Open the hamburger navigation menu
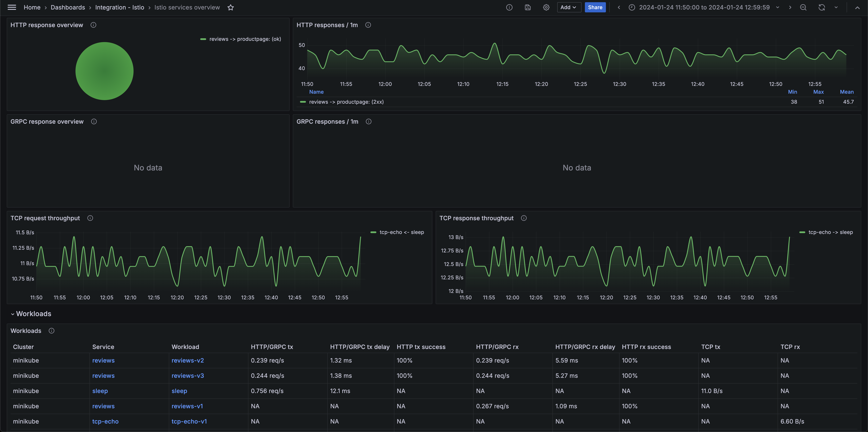 (12, 7)
